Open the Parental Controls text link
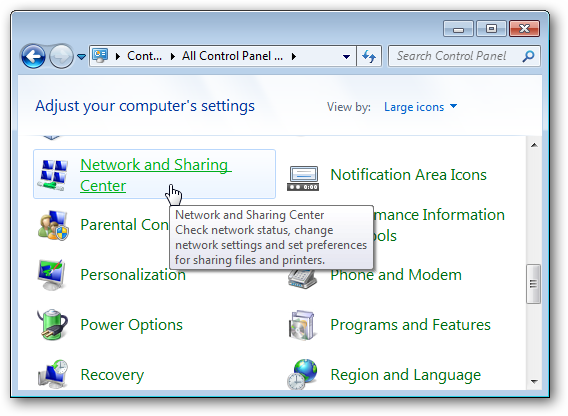Screen dimensions: 568x416 (x=124, y=225)
